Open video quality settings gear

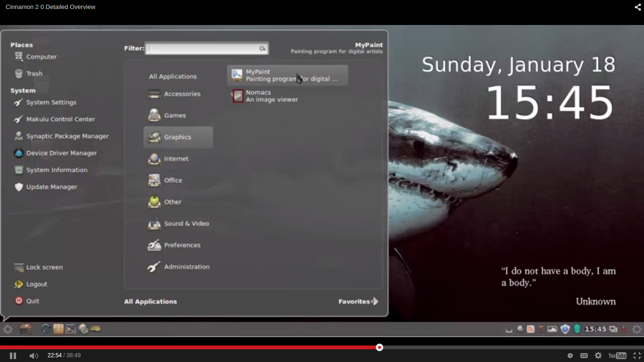598,356
